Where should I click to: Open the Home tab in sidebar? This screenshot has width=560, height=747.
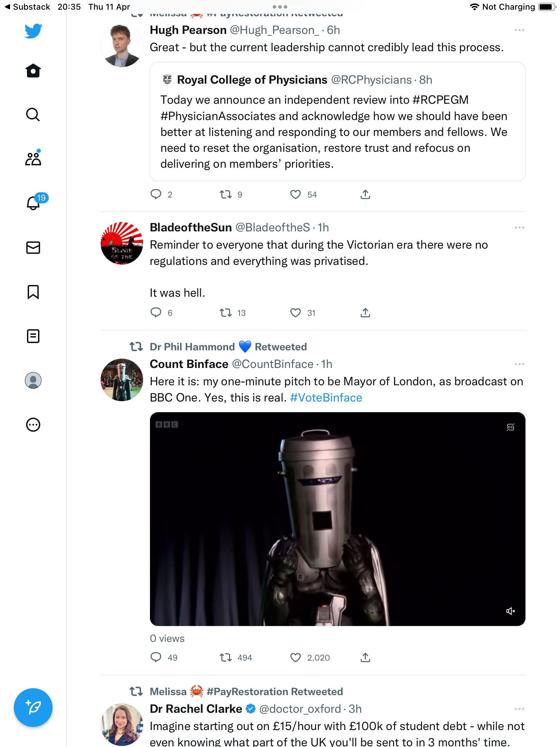pyautogui.click(x=33, y=71)
